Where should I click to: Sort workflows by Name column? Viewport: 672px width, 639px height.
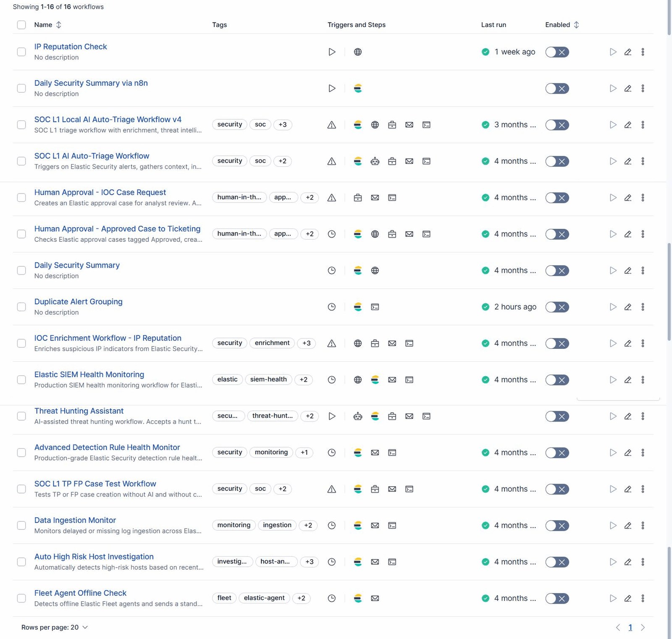pos(48,25)
